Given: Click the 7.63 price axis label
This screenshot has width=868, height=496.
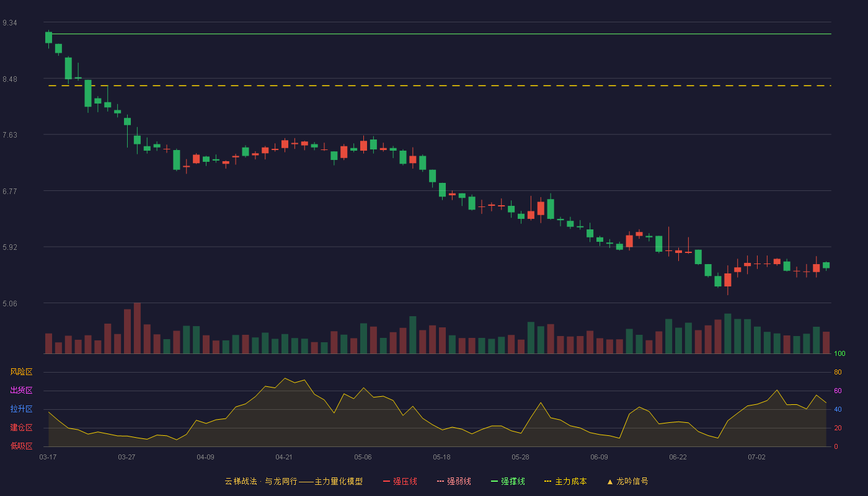Looking at the screenshot, I should point(9,135).
